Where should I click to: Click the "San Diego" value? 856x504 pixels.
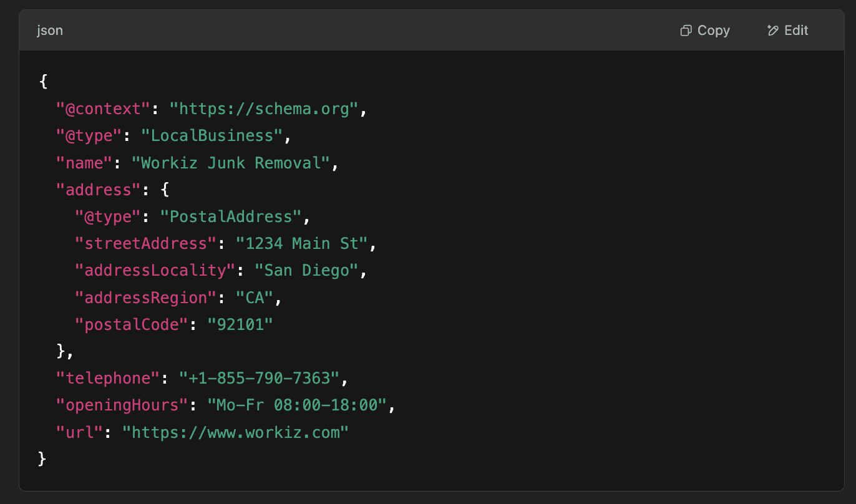point(306,270)
